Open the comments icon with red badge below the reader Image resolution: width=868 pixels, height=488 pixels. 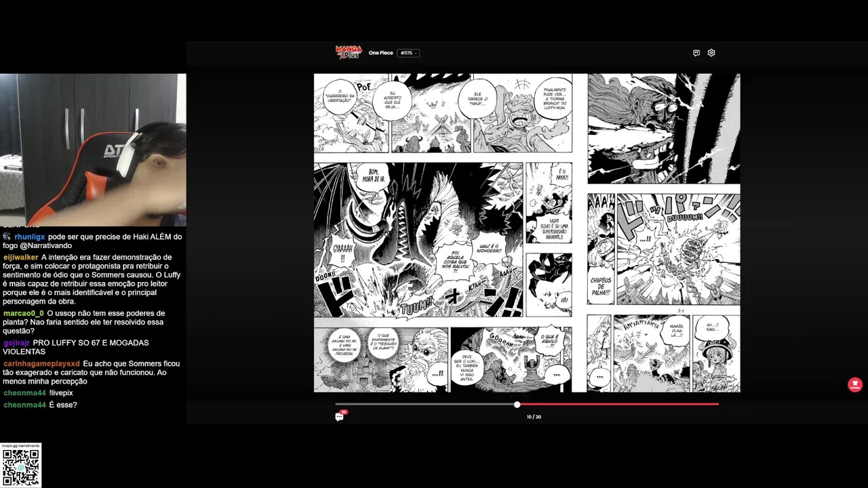[340, 416]
